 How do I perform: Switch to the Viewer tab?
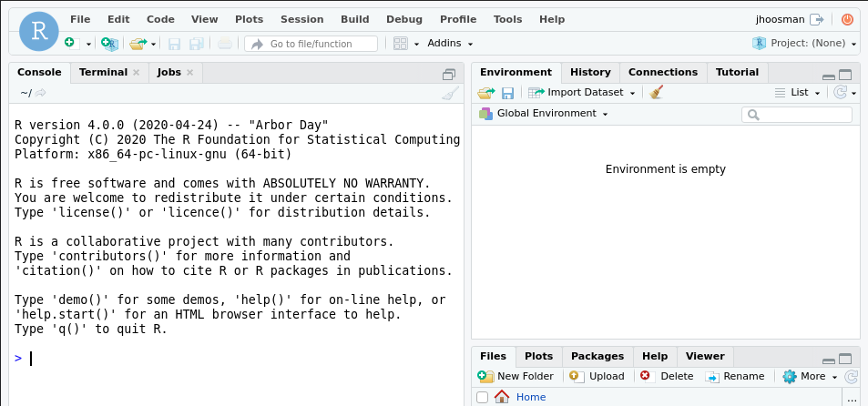pos(705,356)
